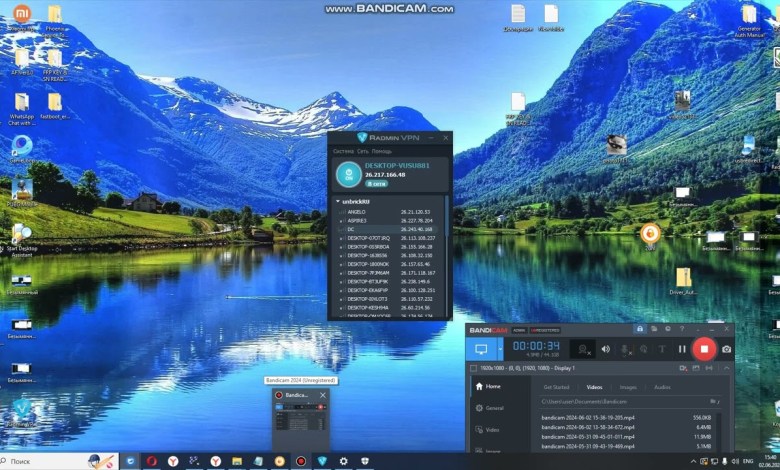This screenshot has width=780, height=470.
Task: Close the Bandicam taskbar preview
Action: coord(323,395)
